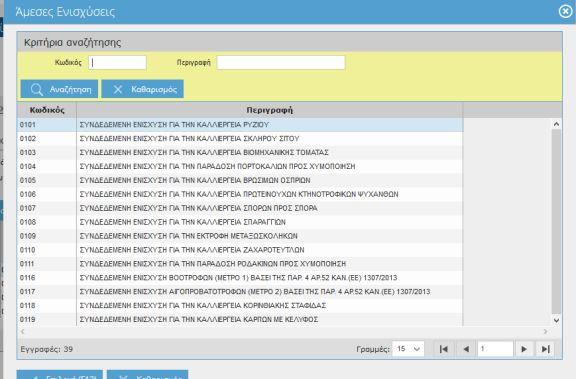The image size is (576, 379).
Task: Select row with code 0103
Action: point(240,152)
